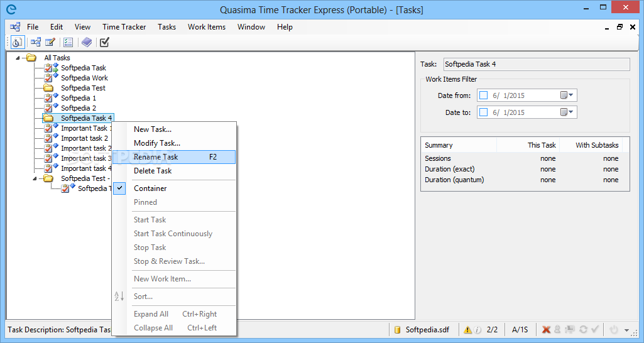Click the task icon beside Softpedia 1

(x=51, y=98)
